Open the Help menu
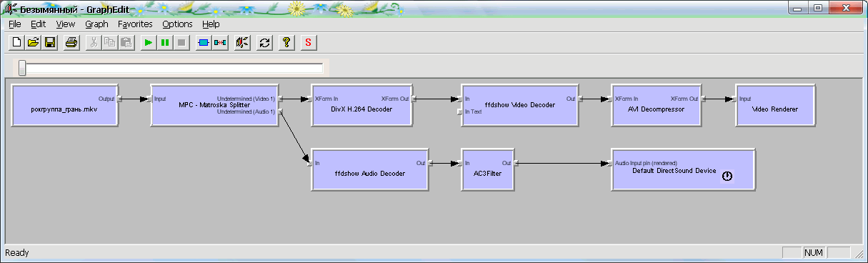868x263 pixels. (x=211, y=24)
